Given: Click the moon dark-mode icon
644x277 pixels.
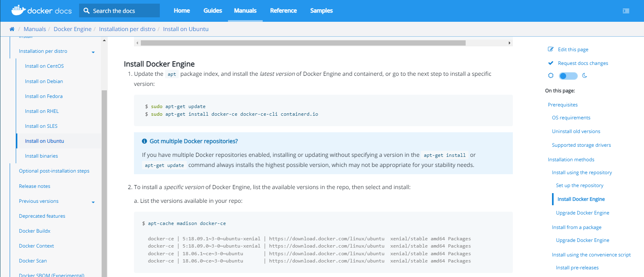Looking at the screenshot, I should tap(585, 75).
